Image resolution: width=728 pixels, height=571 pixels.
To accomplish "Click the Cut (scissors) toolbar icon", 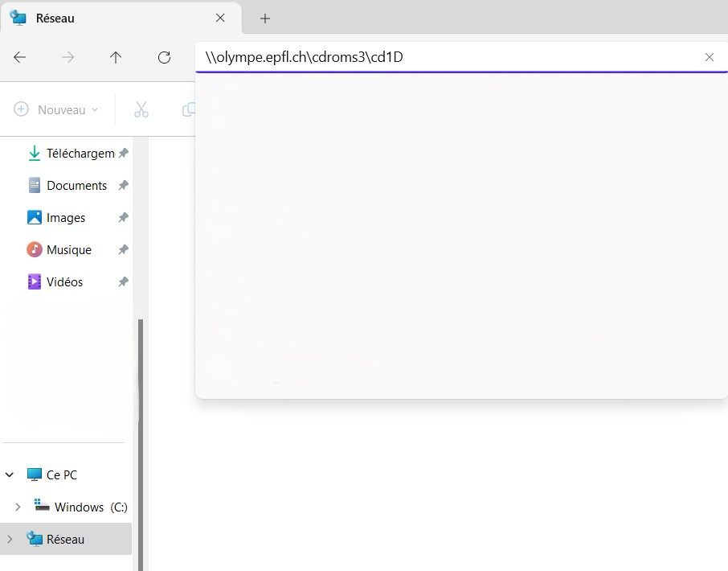I will coord(141,109).
